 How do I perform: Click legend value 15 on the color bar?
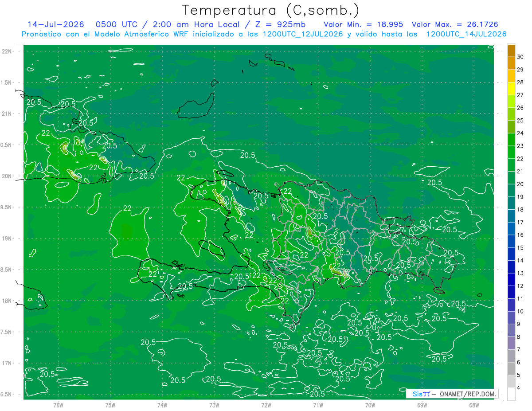(520, 248)
